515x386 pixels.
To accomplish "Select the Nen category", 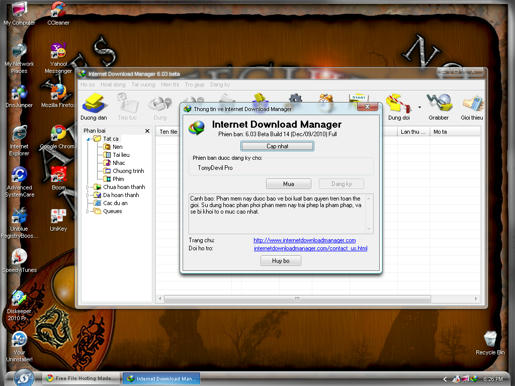I will [117, 147].
